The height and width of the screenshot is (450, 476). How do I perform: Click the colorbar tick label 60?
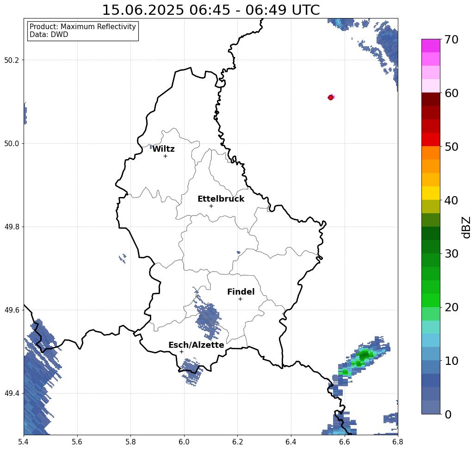click(x=451, y=93)
